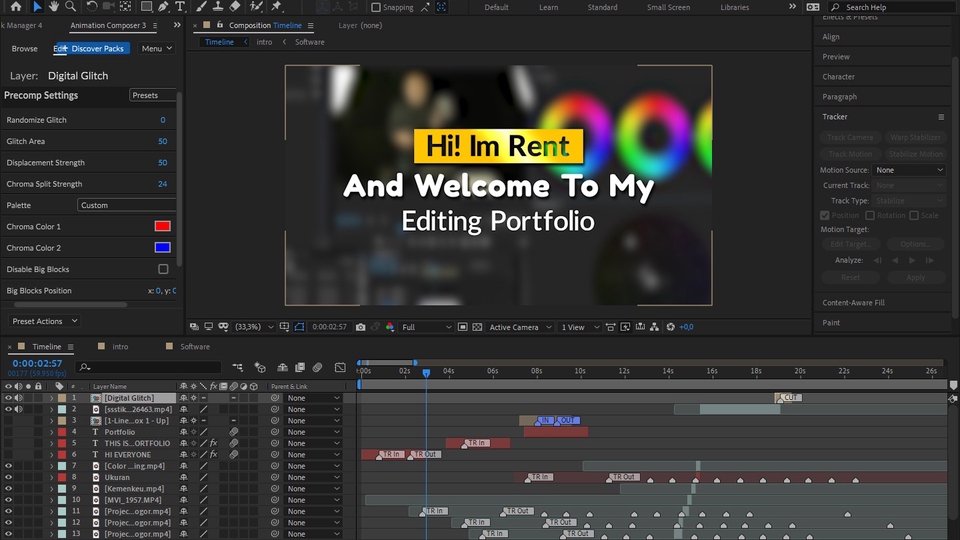Toggle the Scale checkbox in Tracker
960x540 pixels.
click(x=914, y=216)
